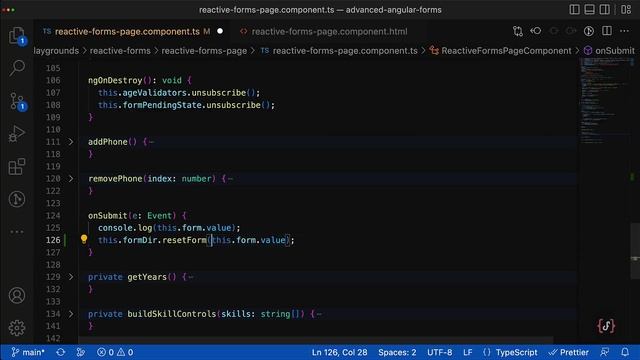Switch to reactive-forms-page.component.ts tab

(x=127, y=31)
